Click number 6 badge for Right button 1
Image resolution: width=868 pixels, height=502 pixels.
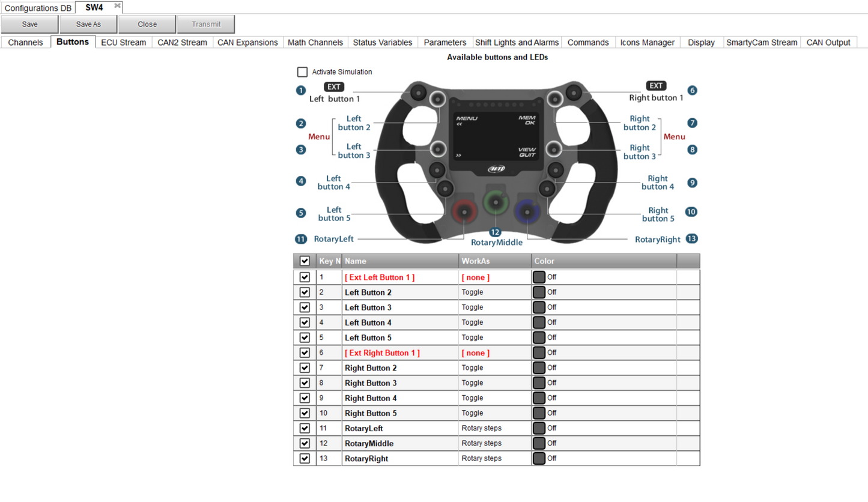[693, 91]
